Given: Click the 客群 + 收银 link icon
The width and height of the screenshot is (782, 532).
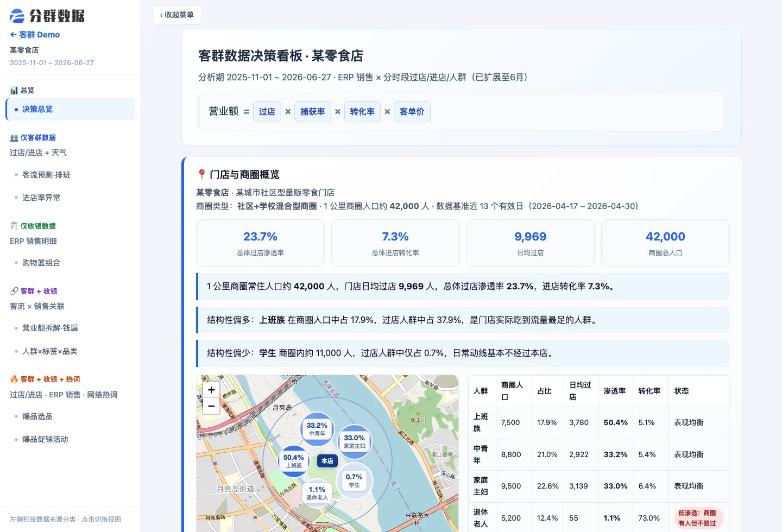Looking at the screenshot, I should coord(14,292).
